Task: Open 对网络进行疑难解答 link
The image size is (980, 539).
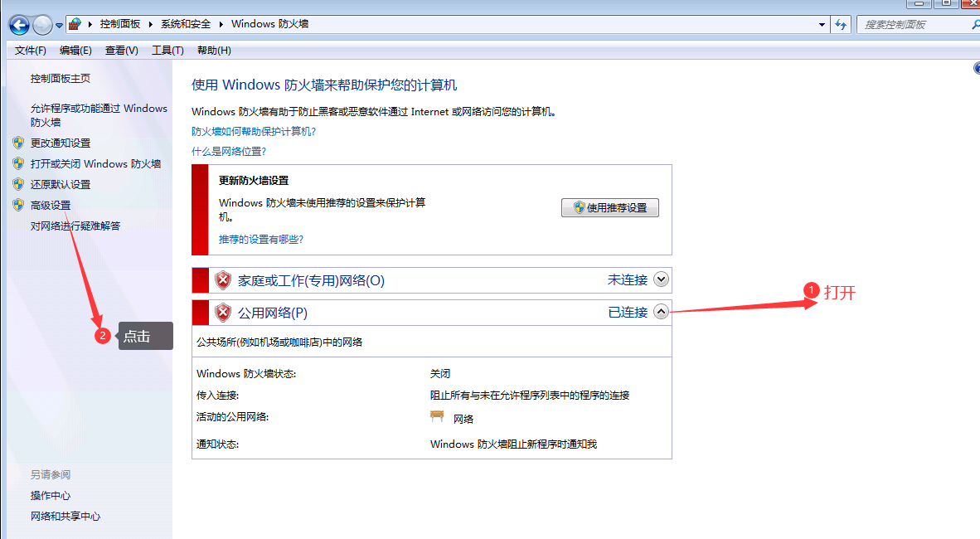Action: pyautogui.click(x=75, y=226)
